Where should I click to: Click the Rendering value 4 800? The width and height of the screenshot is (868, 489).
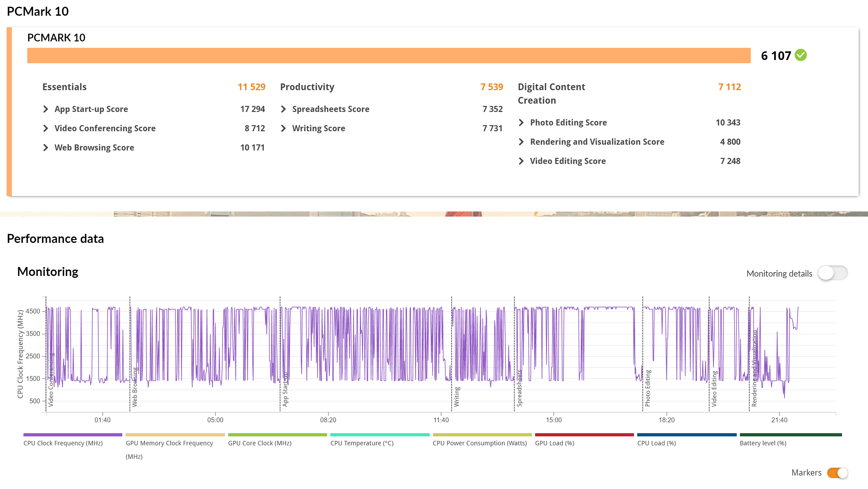point(730,142)
